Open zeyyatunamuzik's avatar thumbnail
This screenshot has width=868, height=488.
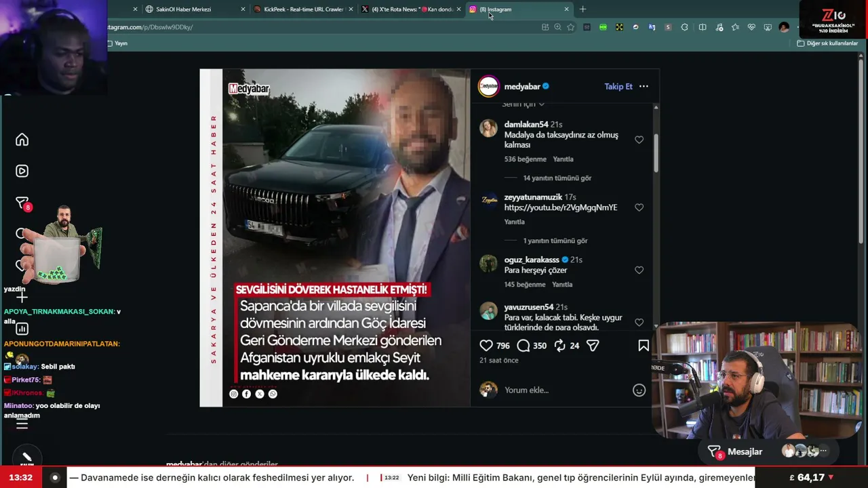pos(489,201)
